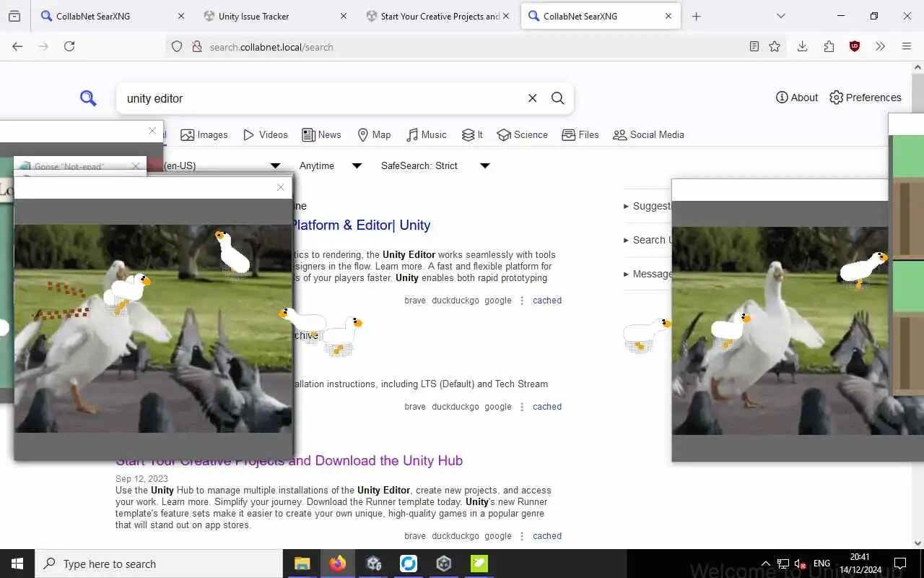
Task: Open Preferences gear link
Action: coord(865,98)
